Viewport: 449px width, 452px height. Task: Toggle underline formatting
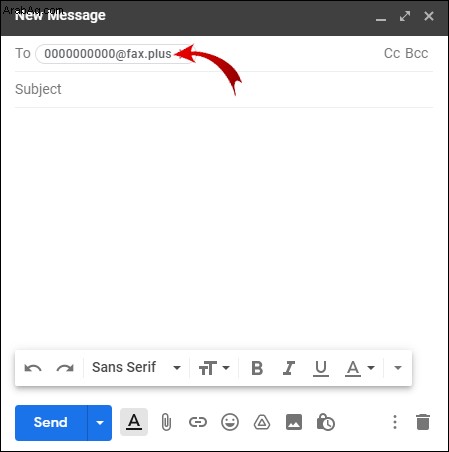[321, 369]
